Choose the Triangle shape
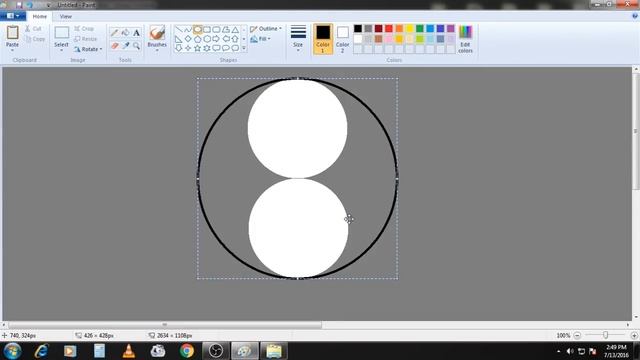The image size is (640, 360). pos(235,29)
